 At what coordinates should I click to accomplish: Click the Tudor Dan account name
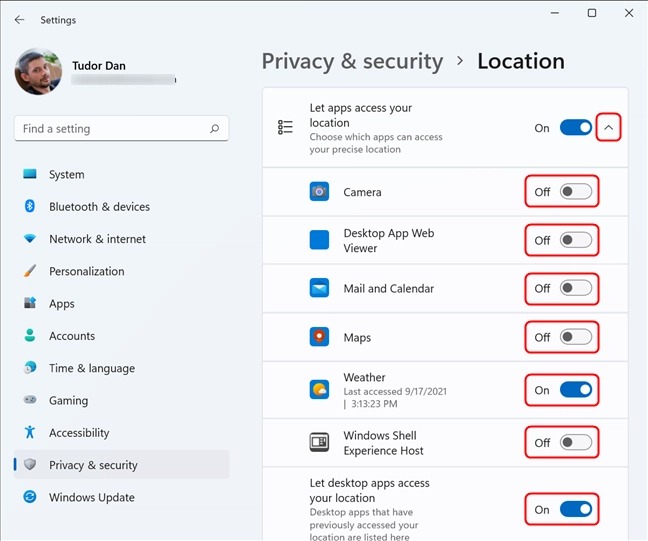pos(99,65)
